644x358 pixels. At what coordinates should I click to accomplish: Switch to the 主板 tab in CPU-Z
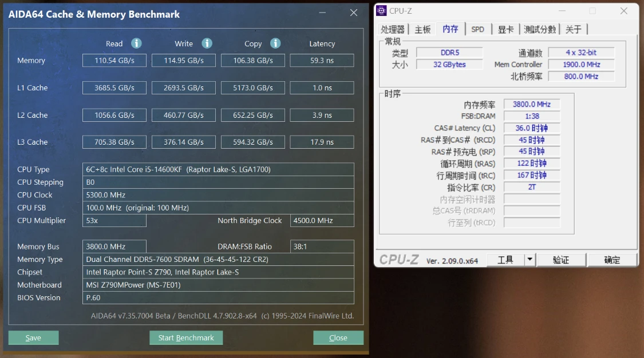[422, 29]
